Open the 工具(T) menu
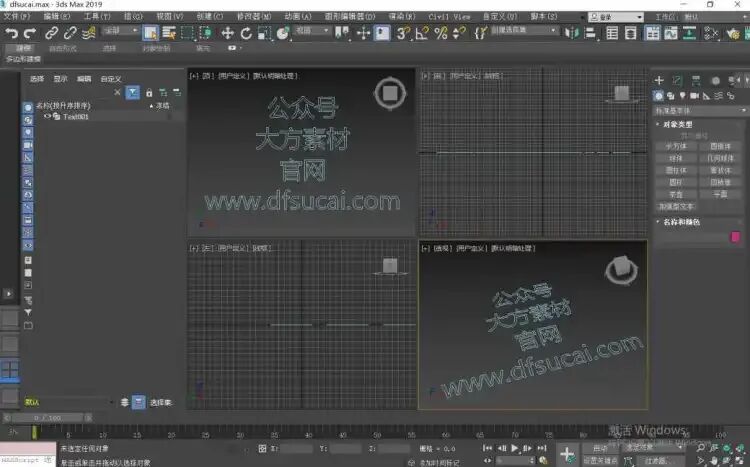Image resolution: width=750 pixels, height=467 pixels. 97,16
